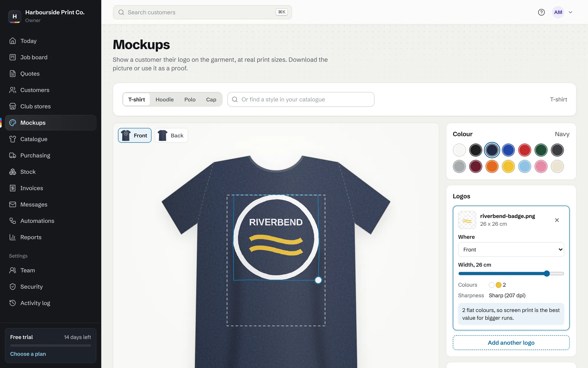
Task: Open Invoices via its receipt icon
Action: click(x=13, y=188)
